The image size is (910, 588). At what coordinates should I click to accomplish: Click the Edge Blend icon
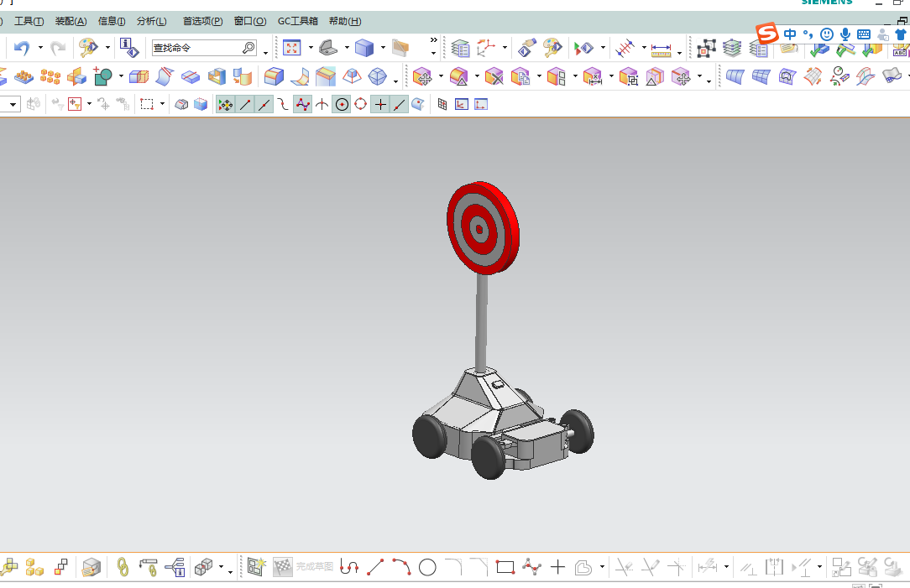point(274,76)
